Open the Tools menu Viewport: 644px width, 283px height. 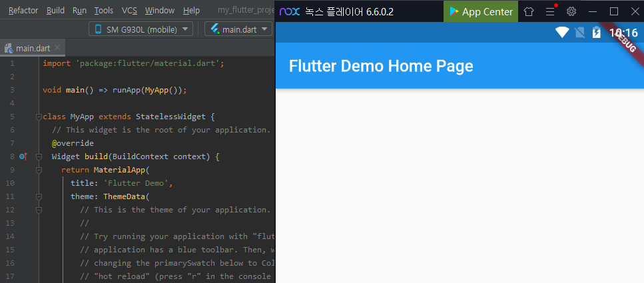click(103, 10)
